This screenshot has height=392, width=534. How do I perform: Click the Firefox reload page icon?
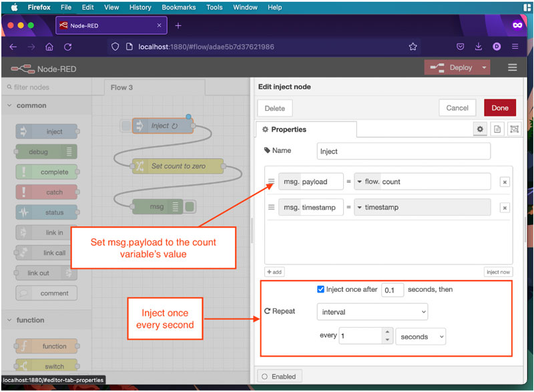point(67,47)
